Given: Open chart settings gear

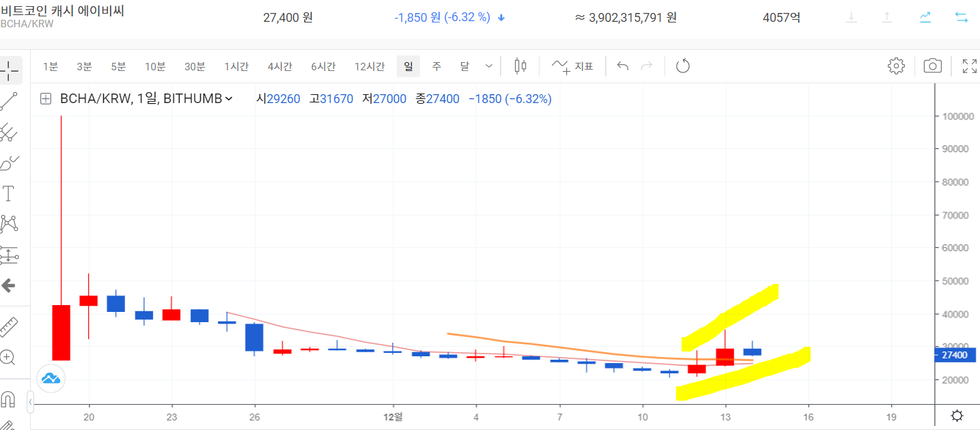Looking at the screenshot, I should [x=896, y=66].
